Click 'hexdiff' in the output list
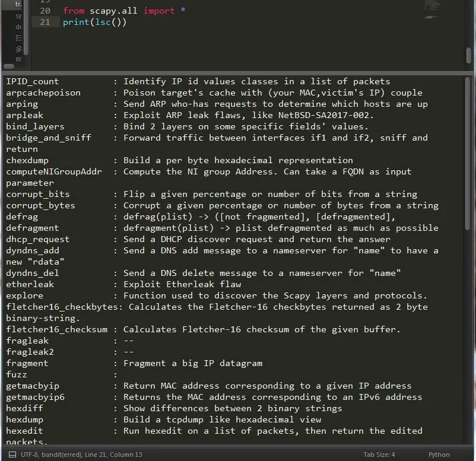Screen dimensions: 476x461 [24, 409]
